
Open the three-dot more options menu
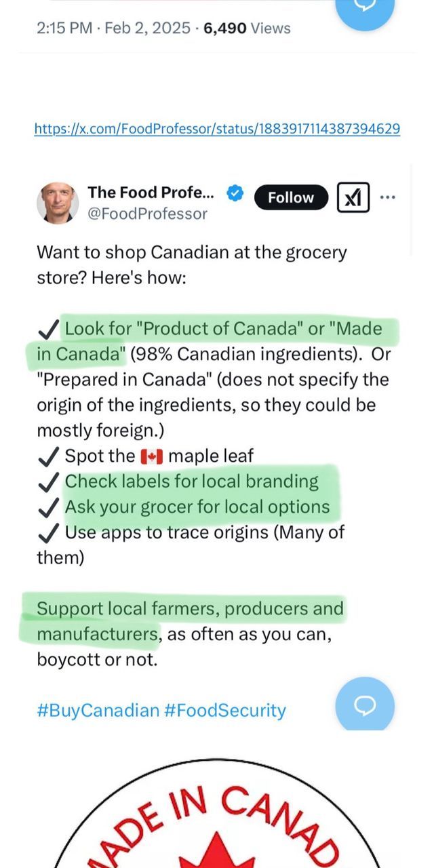click(387, 197)
